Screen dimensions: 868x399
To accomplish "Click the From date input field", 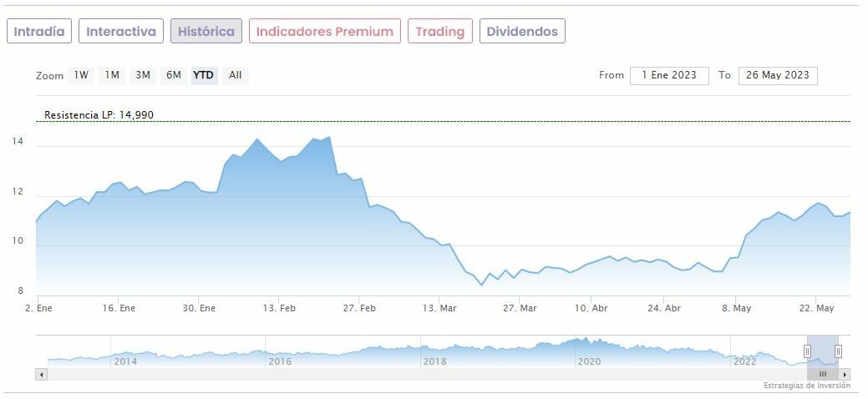I will tap(669, 75).
